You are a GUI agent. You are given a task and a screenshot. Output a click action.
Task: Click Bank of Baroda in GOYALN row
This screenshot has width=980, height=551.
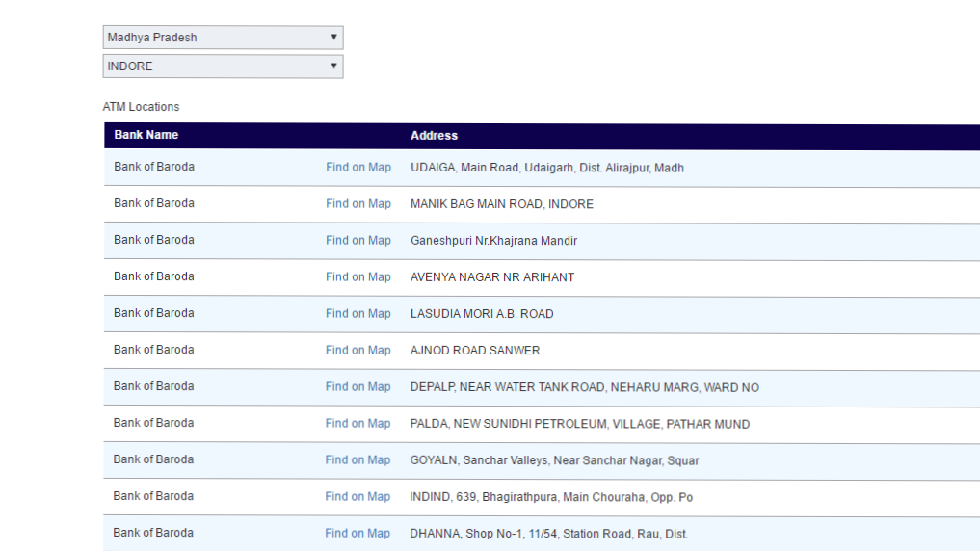(154, 459)
